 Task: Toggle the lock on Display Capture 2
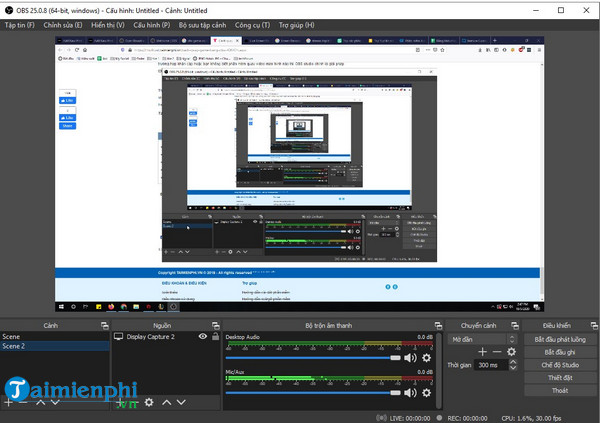(215, 336)
